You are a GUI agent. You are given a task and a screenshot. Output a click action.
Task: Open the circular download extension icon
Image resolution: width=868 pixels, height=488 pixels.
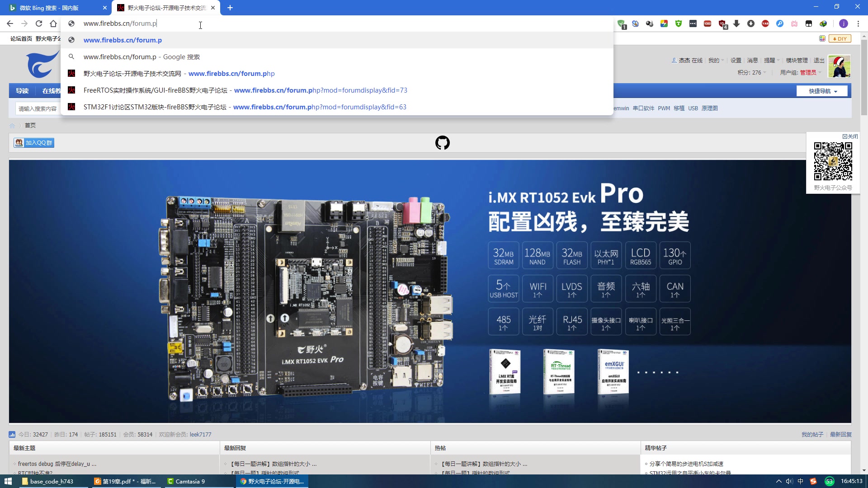(x=751, y=23)
